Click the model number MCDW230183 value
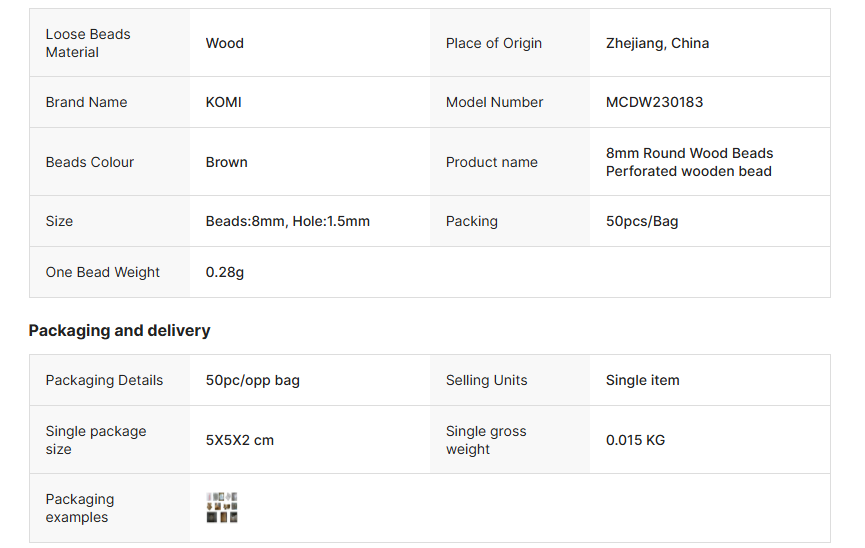 [x=654, y=102]
